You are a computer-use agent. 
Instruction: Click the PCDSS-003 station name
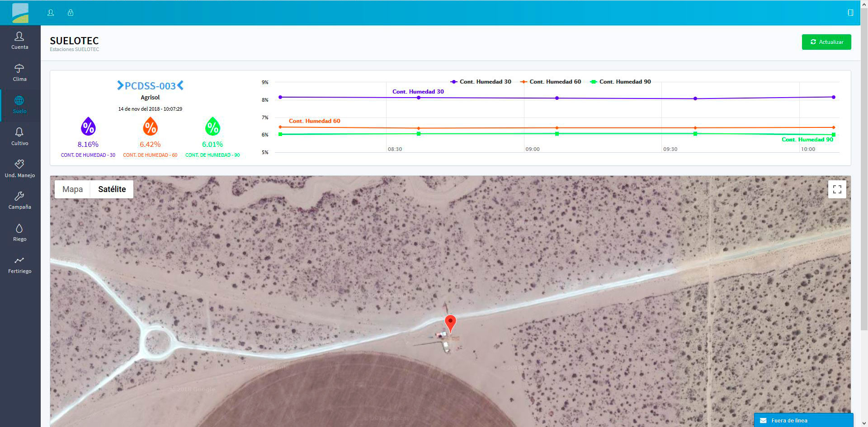pyautogui.click(x=150, y=86)
